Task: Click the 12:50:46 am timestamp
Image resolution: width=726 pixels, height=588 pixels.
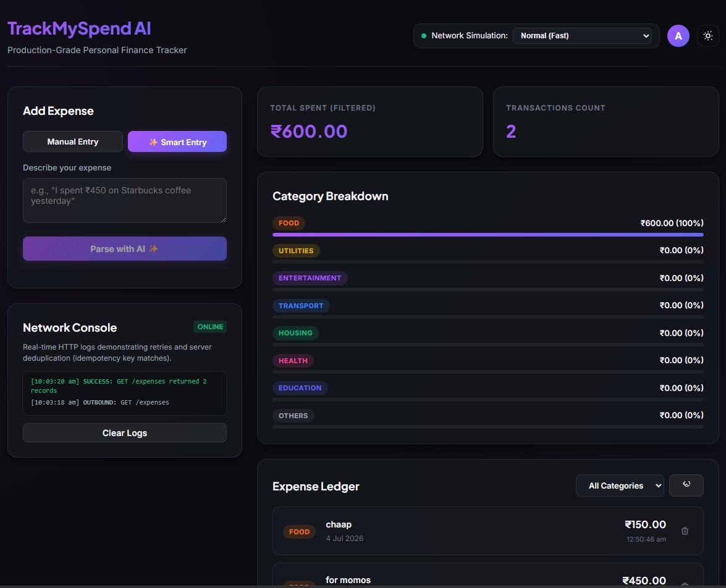Action: coord(646,539)
